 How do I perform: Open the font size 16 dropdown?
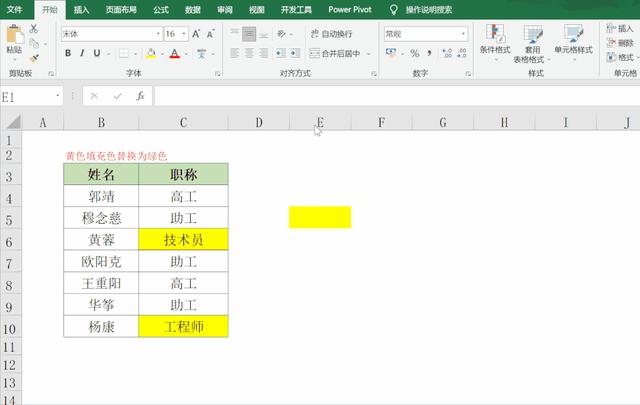coord(184,34)
